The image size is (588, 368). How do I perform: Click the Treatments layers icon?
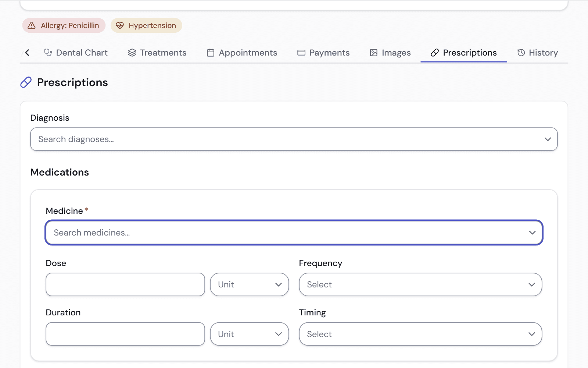click(x=132, y=53)
